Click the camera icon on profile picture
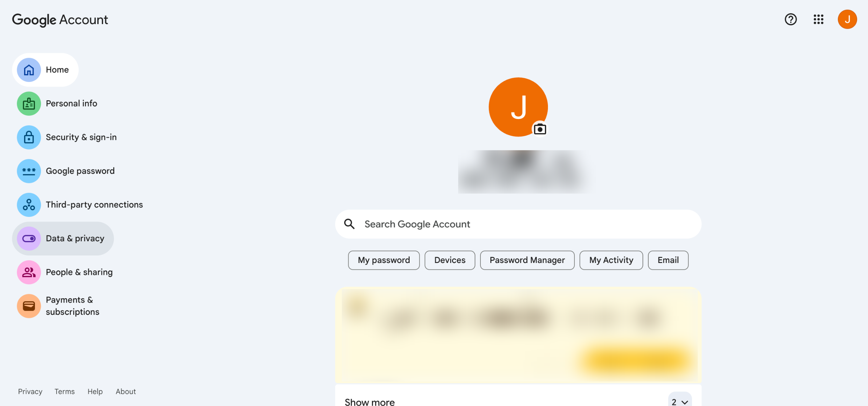The height and width of the screenshot is (406, 868). coord(540,129)
